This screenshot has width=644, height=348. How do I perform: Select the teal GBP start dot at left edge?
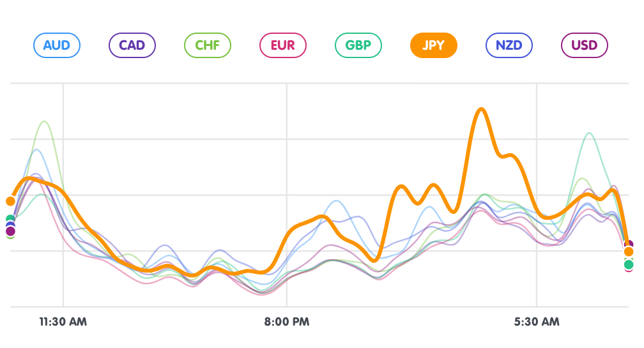tap(10, 220)
